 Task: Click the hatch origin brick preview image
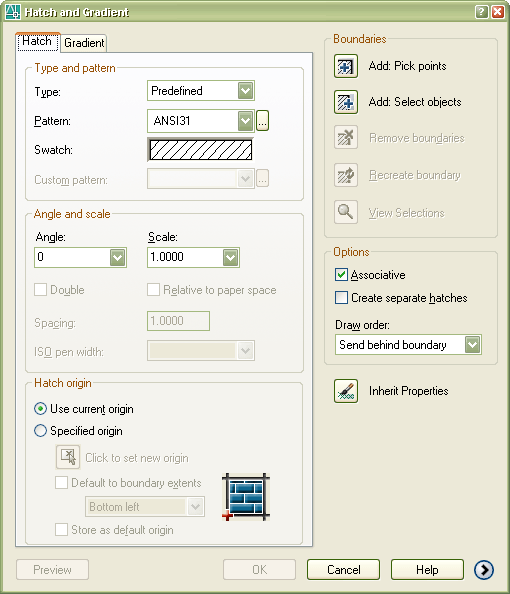pos(246,497)
